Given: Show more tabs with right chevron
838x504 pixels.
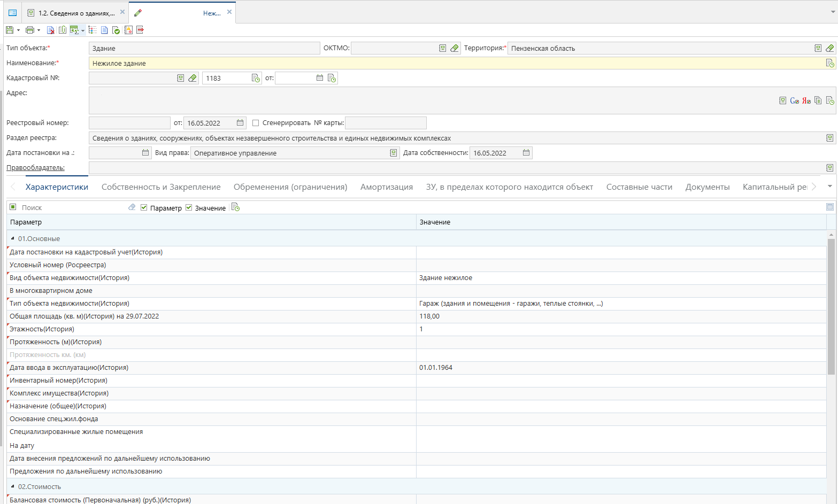Looking at the screenshot, I should coord(814,187).
